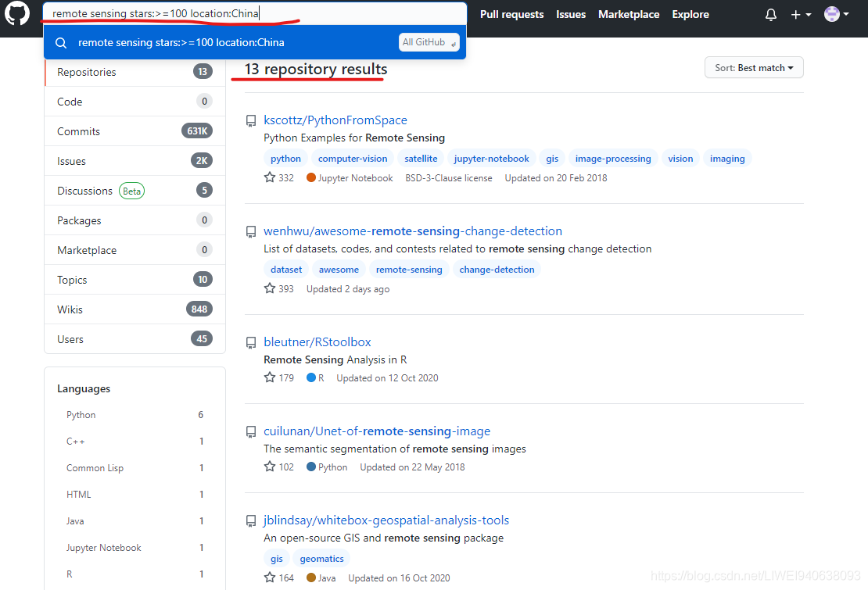Click the vision topic tag
Image resolution: width=868 pixels, height=590 pixels.
(x=680, y=159)
